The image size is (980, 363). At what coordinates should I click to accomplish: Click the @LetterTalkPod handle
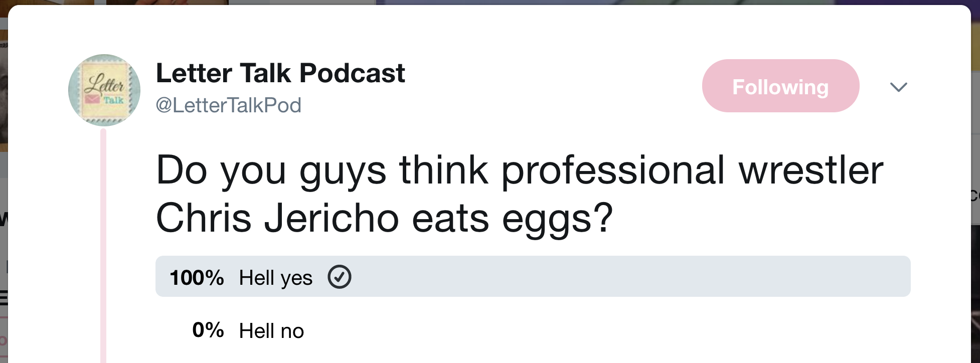(x=229, y=105)
